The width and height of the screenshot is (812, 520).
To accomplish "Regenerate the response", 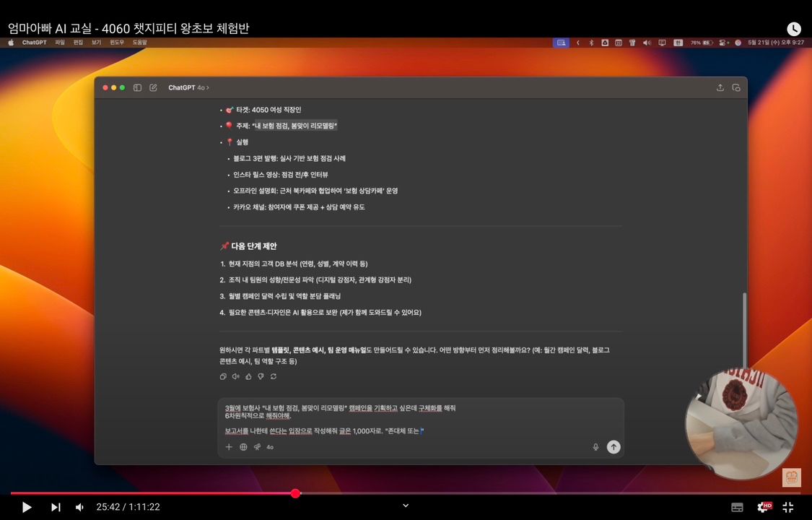I will (274, 376).
